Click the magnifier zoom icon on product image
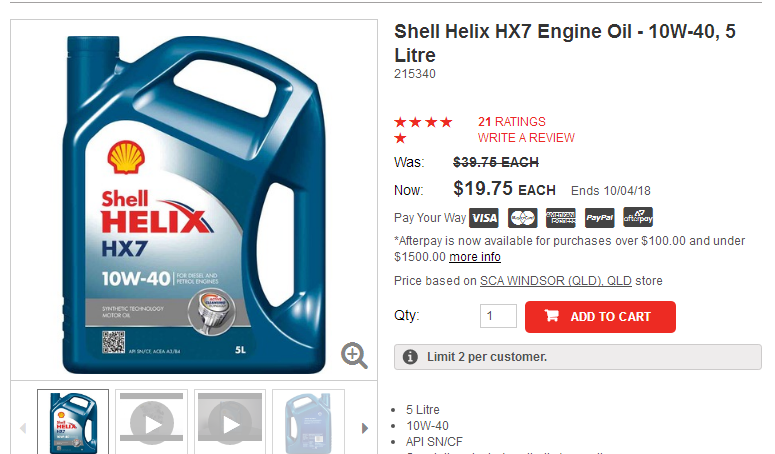Screen dimensions: 775x454 point(354,355)
